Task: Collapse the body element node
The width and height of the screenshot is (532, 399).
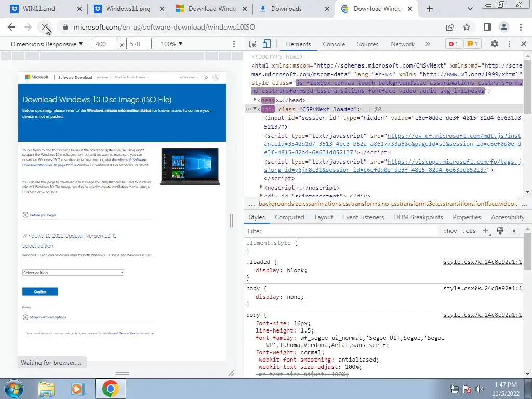Action: [255, 109]
